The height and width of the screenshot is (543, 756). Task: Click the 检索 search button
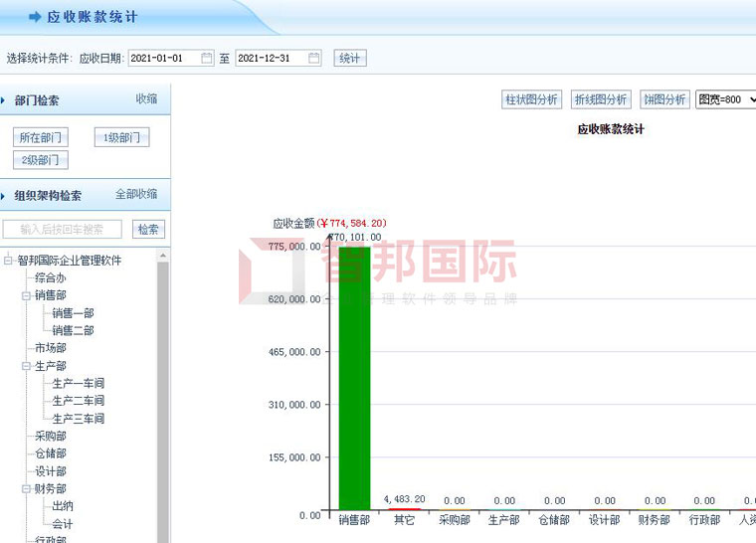tap(148, 229)
